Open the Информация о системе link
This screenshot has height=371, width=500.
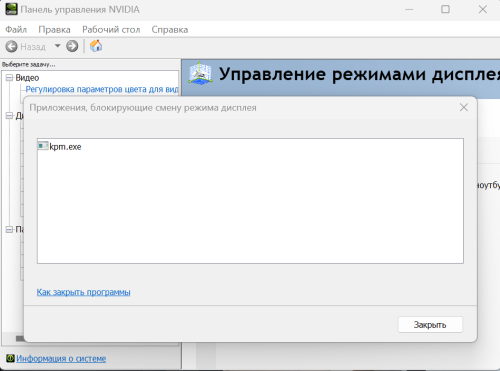[x=61, y=358]
